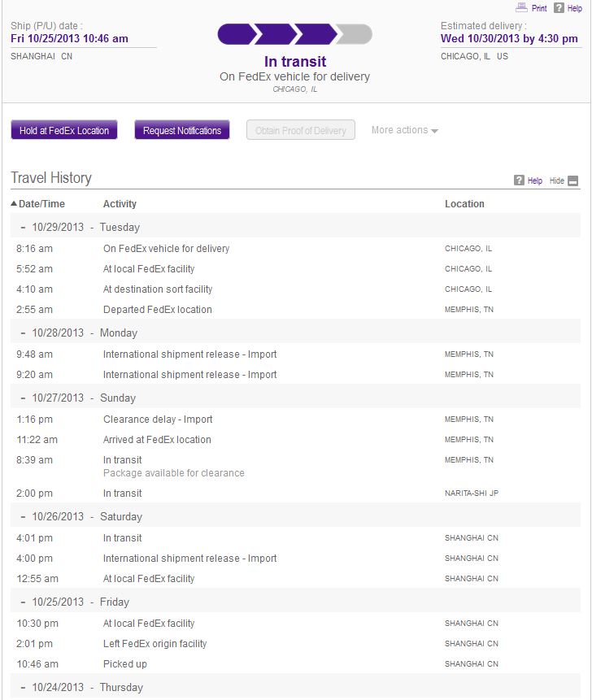Click Package available for clearance text
Image resolution: width=592 pixels, height=700 pixels.
(174, 473)
